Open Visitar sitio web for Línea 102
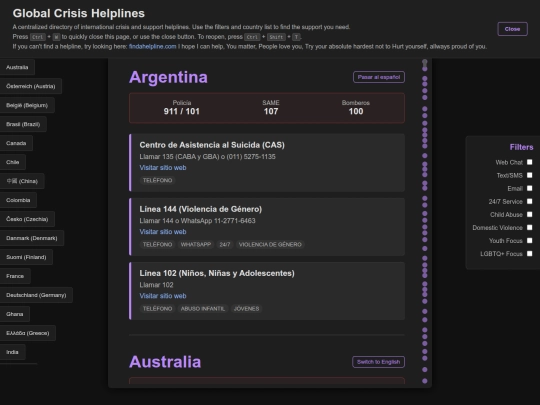 point(163,295)
